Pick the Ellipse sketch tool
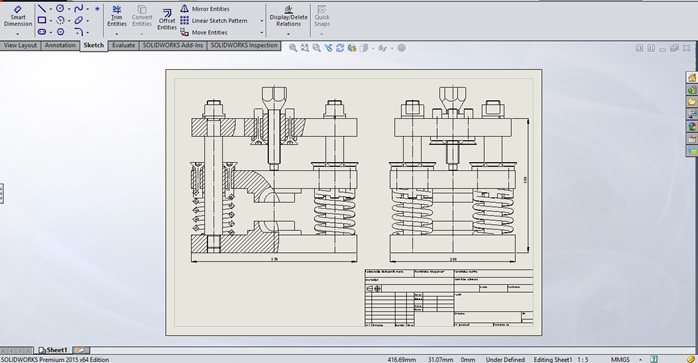The width and height of the screenshot is (698, 363). click(79, 20)
